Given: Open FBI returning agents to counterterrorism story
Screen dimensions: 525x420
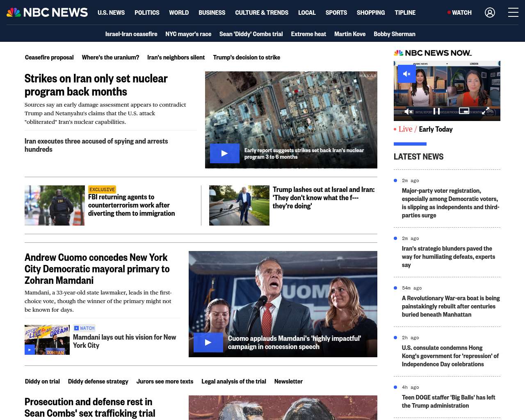Looking at the screenshot, I should (x=131, y=205).
